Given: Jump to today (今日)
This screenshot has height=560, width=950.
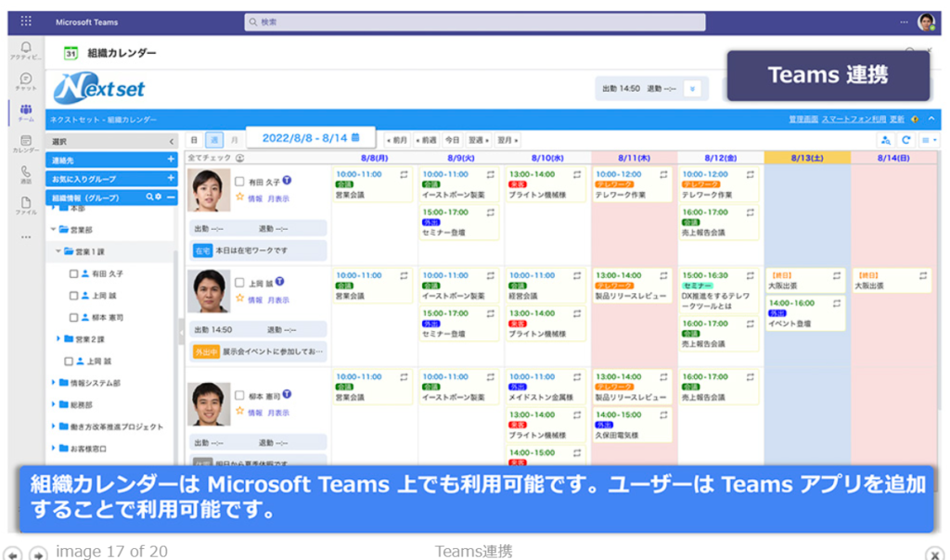Looking at the screenshot, I should click(453, 140).
